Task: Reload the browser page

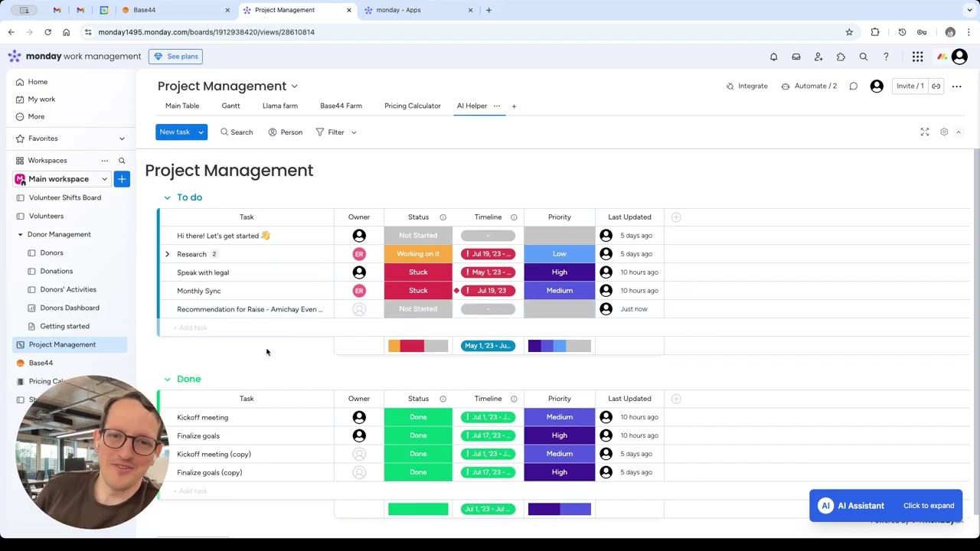Action: pyautogui.click(x=47, y=32)
